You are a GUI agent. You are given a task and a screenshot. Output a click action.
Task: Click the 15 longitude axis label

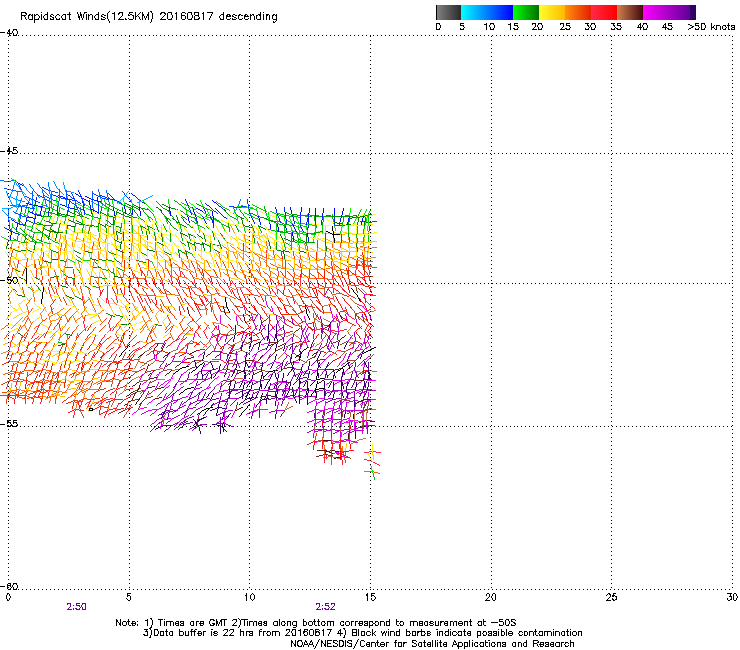(370, 597)
